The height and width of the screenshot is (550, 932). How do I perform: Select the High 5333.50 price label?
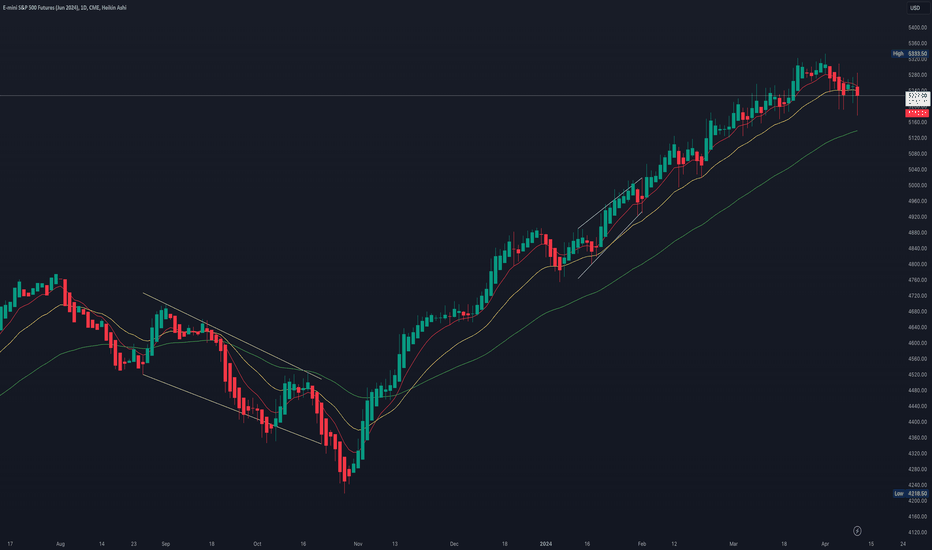coord(909,54)
